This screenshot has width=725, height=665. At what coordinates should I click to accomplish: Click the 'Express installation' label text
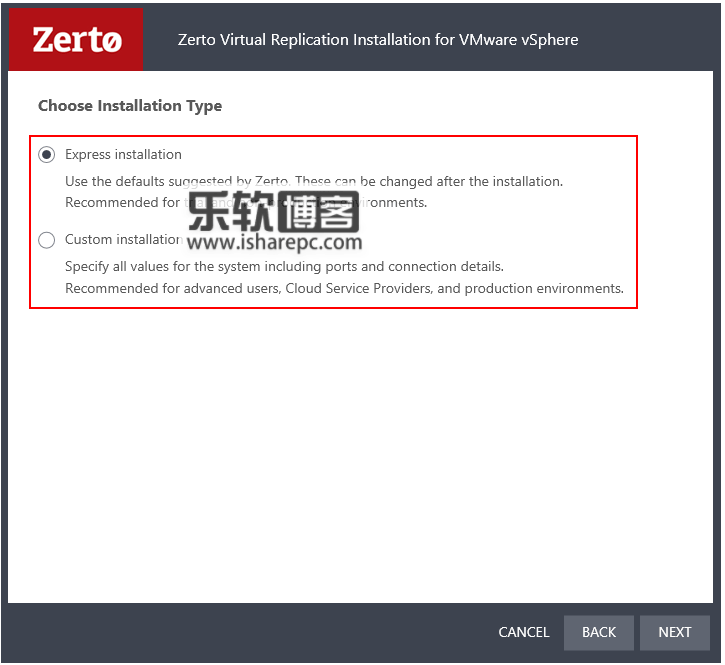point(123,154)
